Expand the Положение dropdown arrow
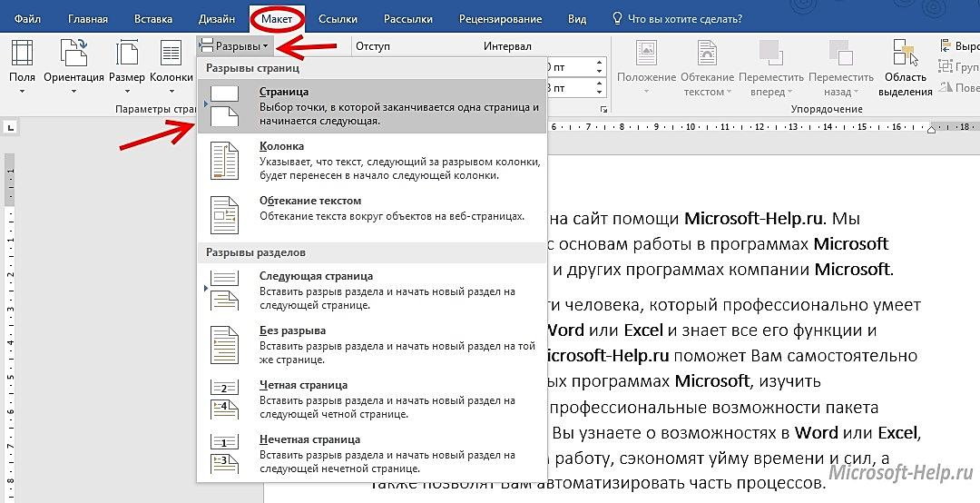 click(x=646, y=92)
